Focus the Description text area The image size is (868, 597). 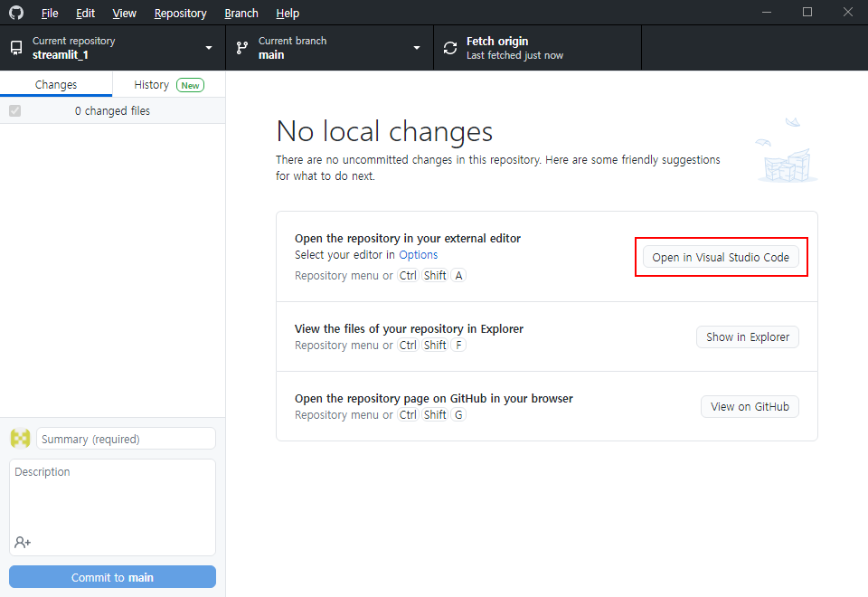[x=112, y=507]
